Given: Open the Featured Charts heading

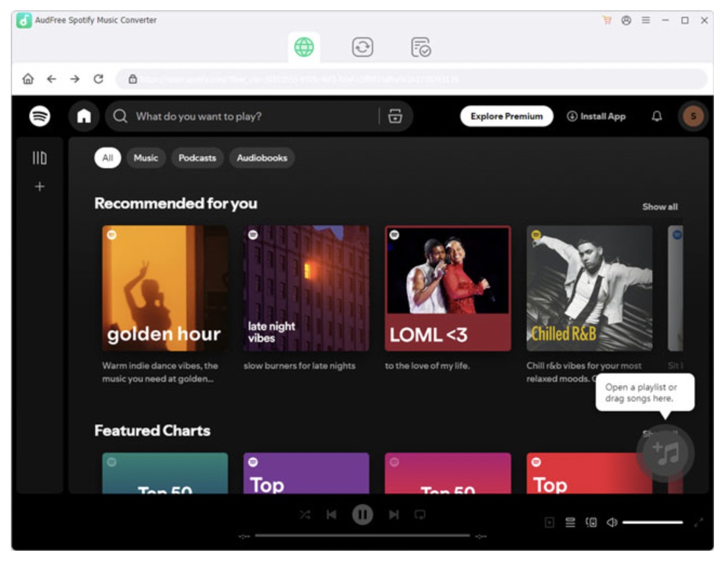Looking at the screenshot, I should 153,431.
